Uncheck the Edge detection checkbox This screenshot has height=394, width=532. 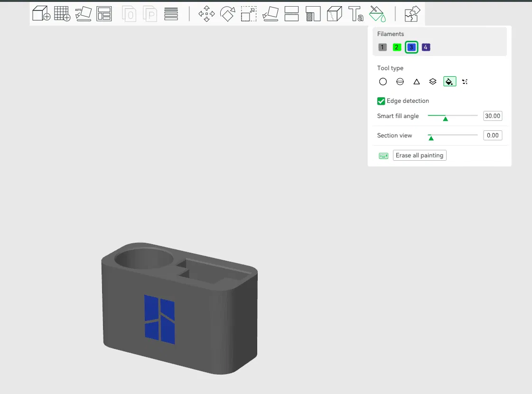pyautogui.click(x=381, y=101)
